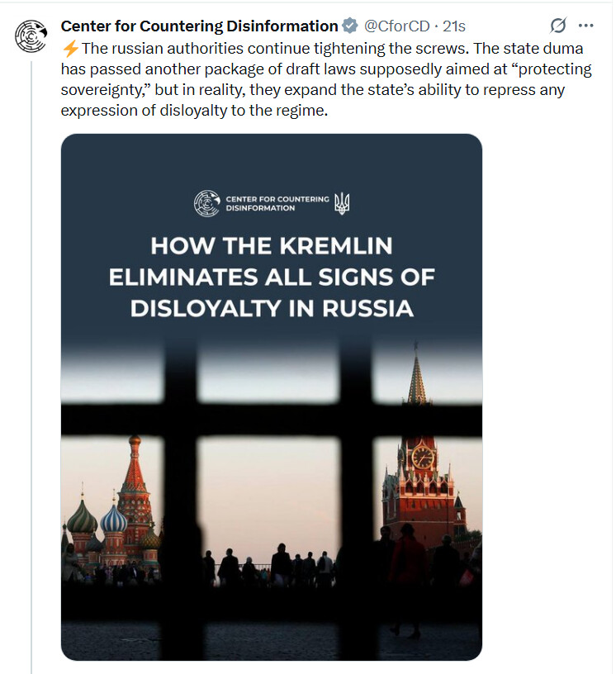Click the Ukrainian trident emblem in the image
Viewport: 616px width, 674px height.
[x=342, y=203]
